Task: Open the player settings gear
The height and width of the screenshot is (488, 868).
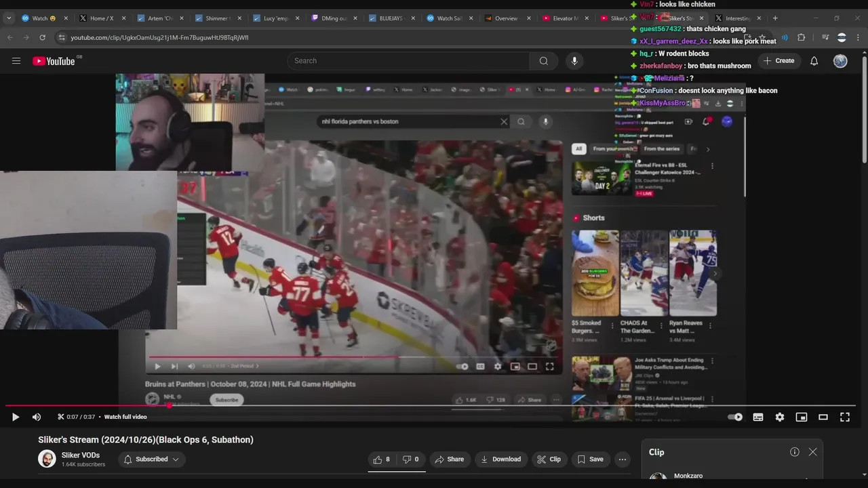Action: tap(780, 417)
